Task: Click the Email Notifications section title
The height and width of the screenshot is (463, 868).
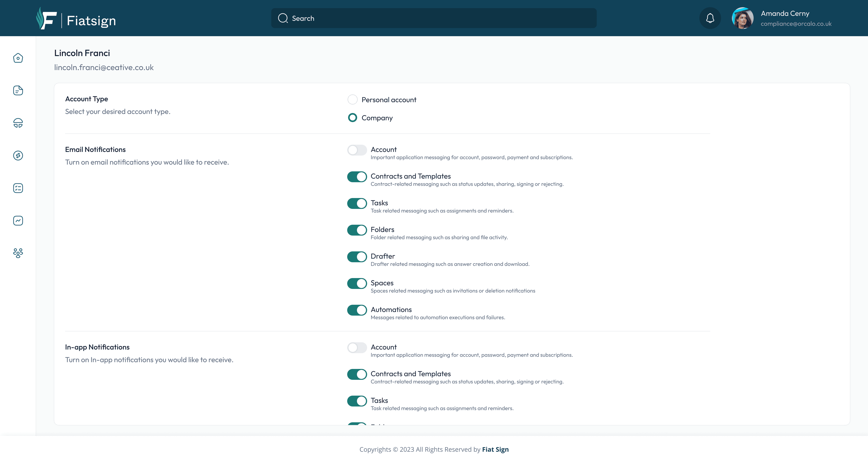Action: click(x=95, y=149)
